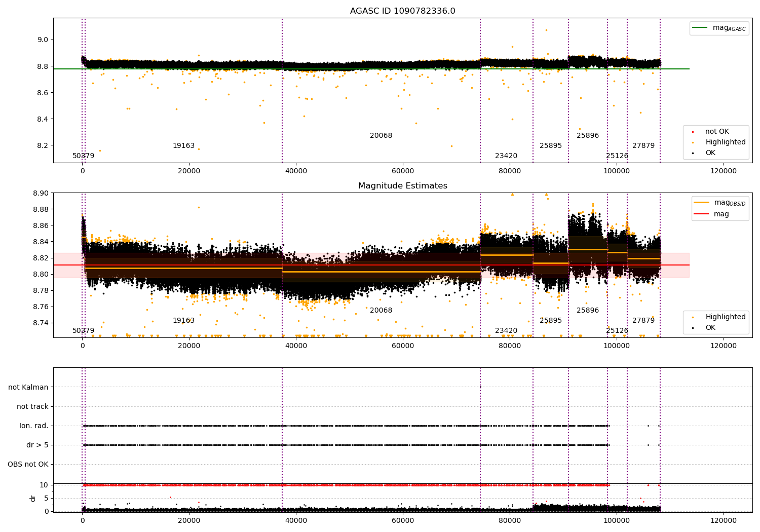Click y-tick '8.76' on Magnitude Estimates plot
This screenshot has width=760, height=532.
[x=41, y=307]
